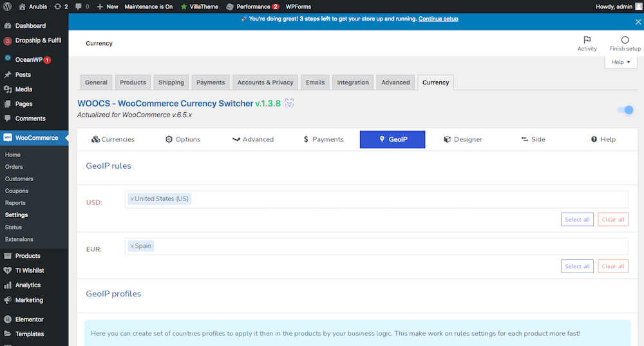Clear all countries for USD
Image resolution: width=644 pixels, height=346 pixels.
613,220
